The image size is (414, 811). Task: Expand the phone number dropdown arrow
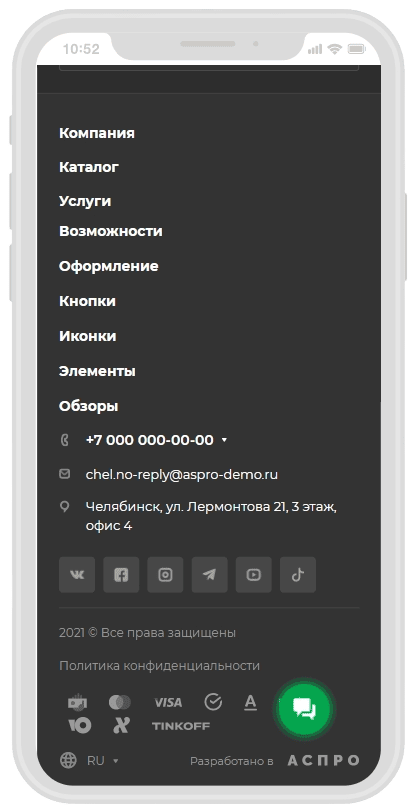point(224,440)
